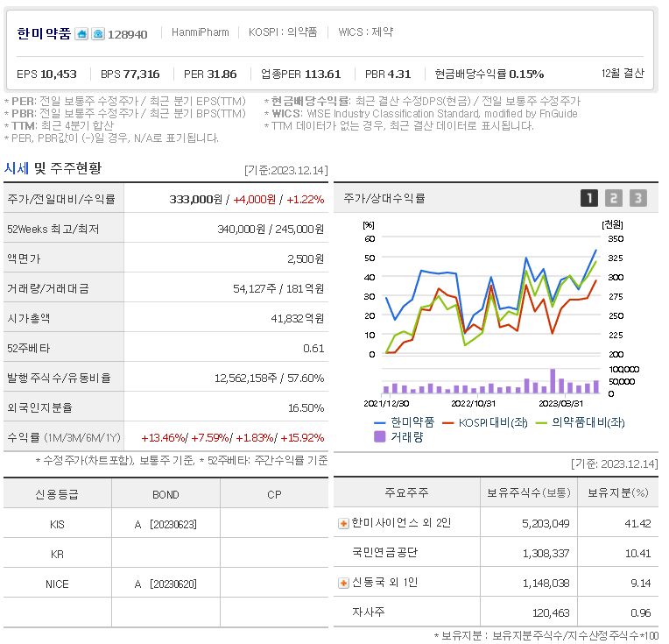This screenshot has height=644, width=669.
Task: Click the EPS 10,453 value
Action: [46, 74]
